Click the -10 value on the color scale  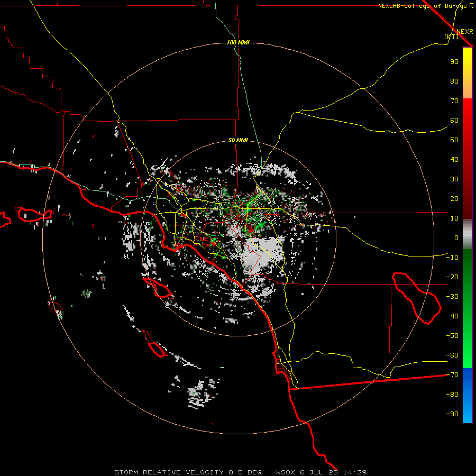pyautogui.click(x=452, y=258)
